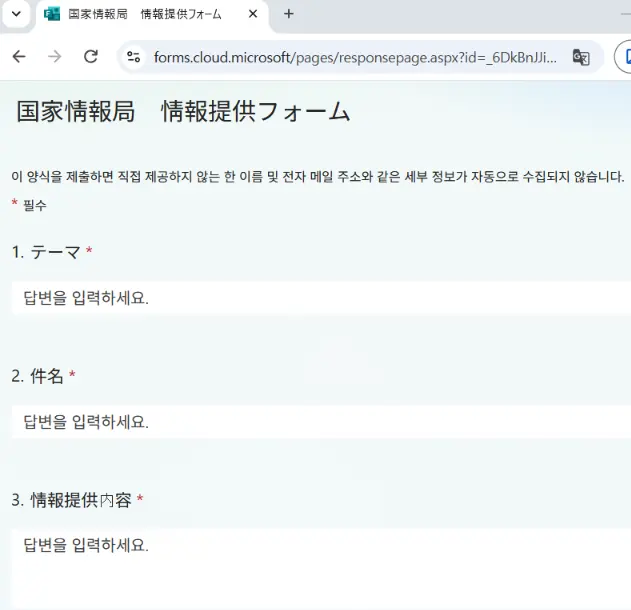Open the translate this page icon
The height and width of the screenshot is (610, 631).
click(581, 57)
